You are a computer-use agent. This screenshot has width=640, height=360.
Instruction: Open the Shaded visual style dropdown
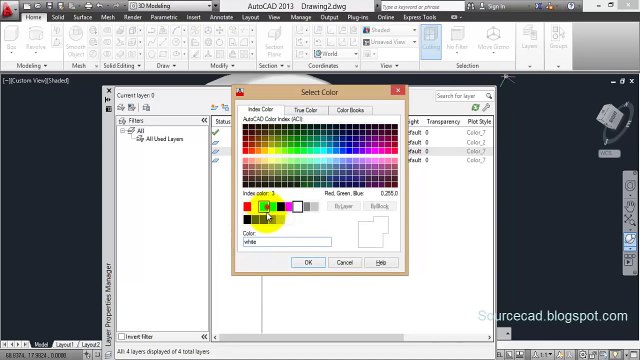[390, 30]
